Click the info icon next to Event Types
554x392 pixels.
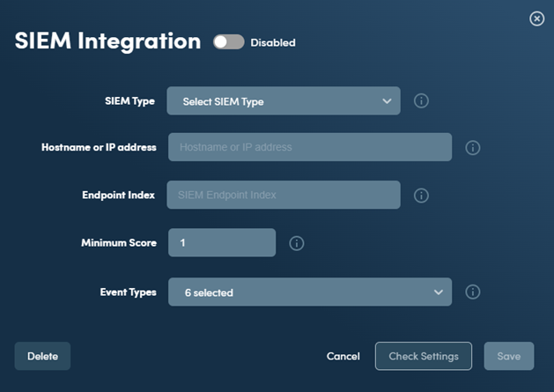473,292
